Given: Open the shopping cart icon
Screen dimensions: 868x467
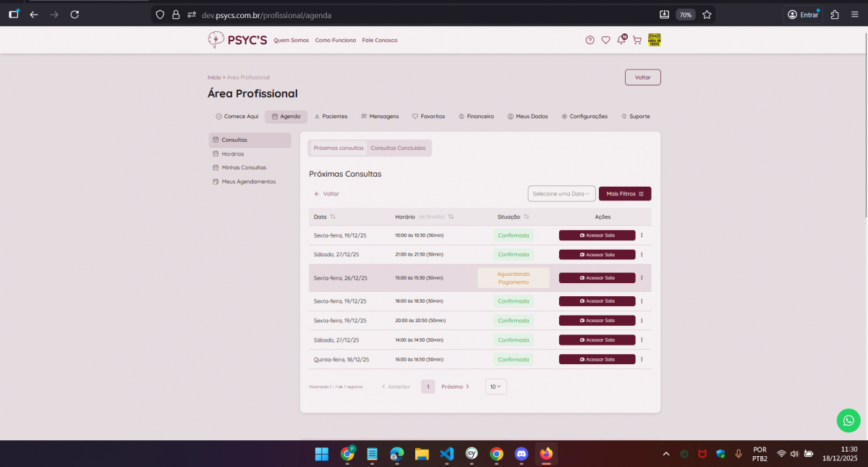Looking at the screenshot, I should pos(637,41).
